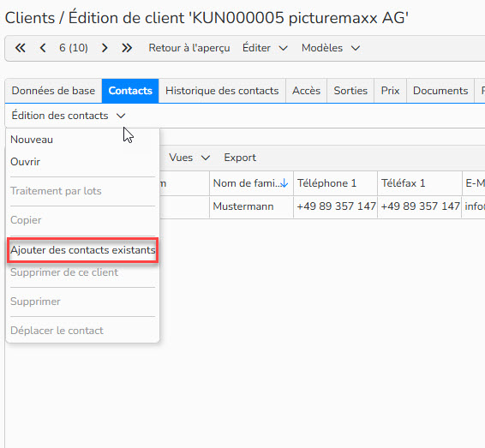Image resolution: width=485 pixels, height=448 pixels.
Task: Select Copier in the menu
Action: 82,220
